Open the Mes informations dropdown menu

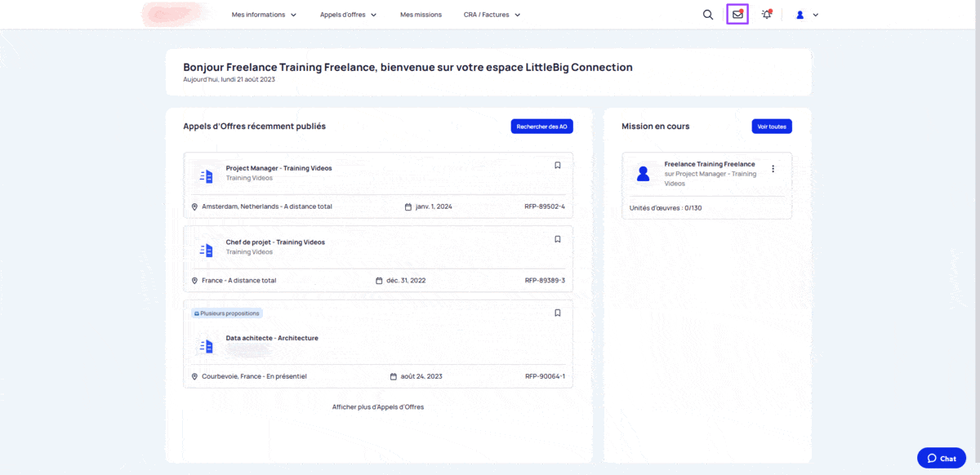[x=264, y=15]
